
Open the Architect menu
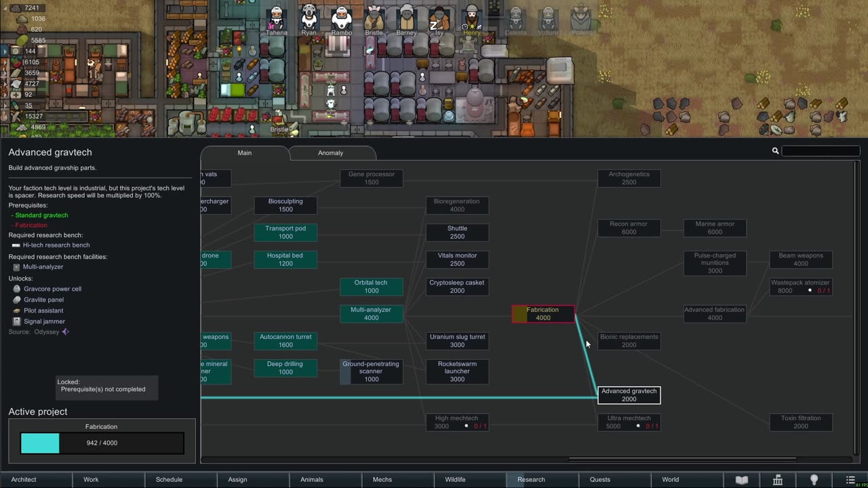(x=36, y=480)
